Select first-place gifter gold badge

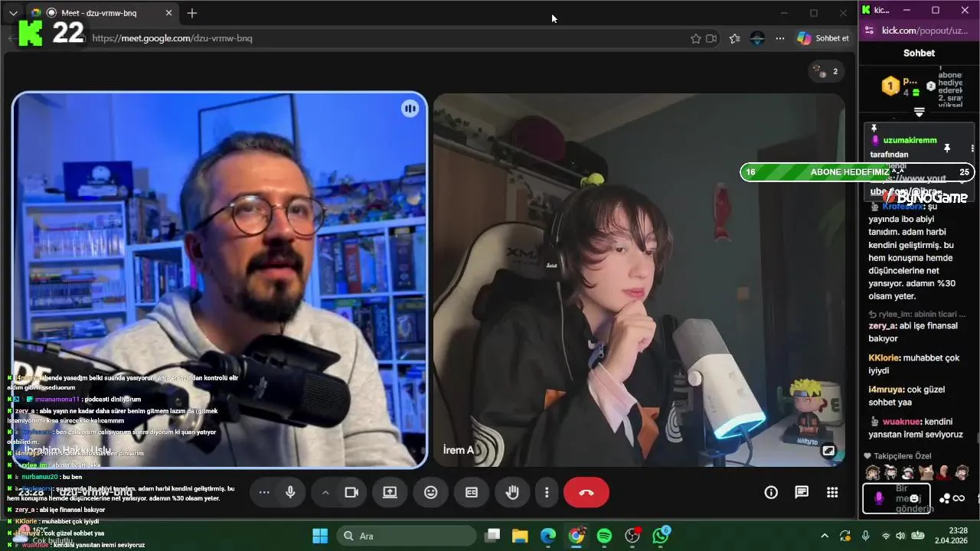890,86
